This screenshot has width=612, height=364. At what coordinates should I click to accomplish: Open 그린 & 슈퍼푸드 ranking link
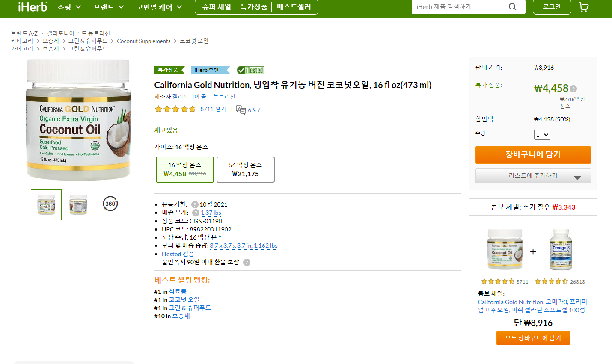pyautogui.click(x=190, y=308)
